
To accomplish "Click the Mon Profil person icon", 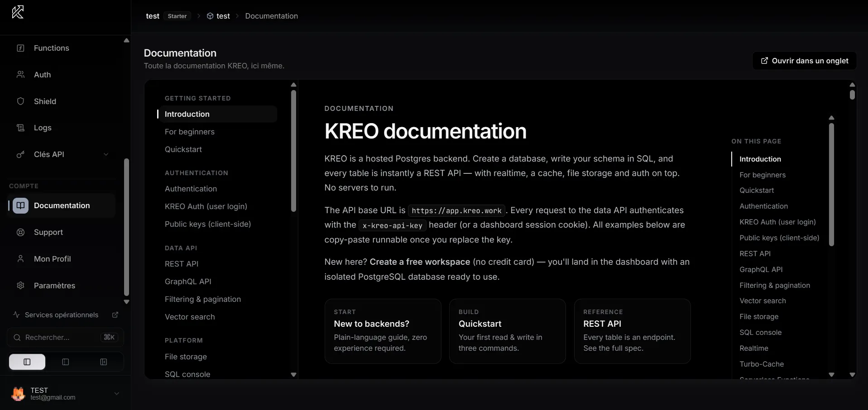I will [20, 259].
